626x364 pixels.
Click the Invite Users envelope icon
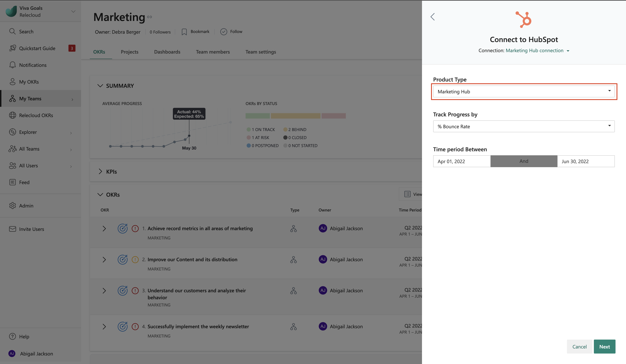12,229
